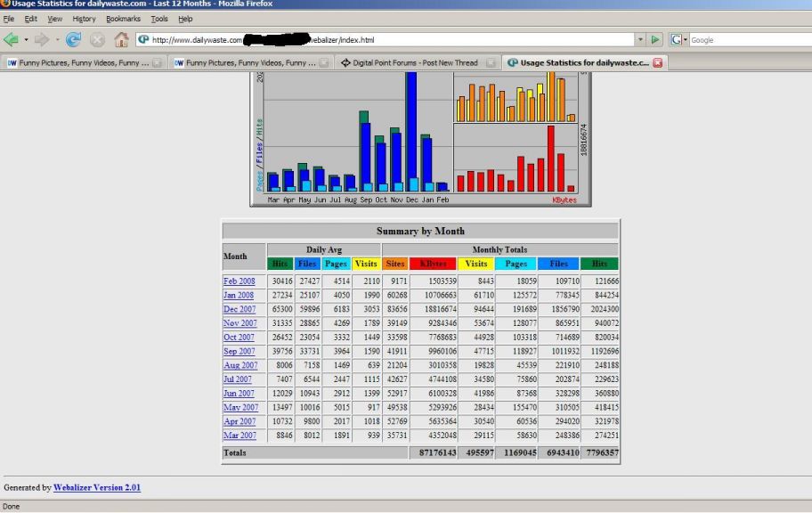
Task: Click the Monthly Totals group header
Action: (499, 249)
